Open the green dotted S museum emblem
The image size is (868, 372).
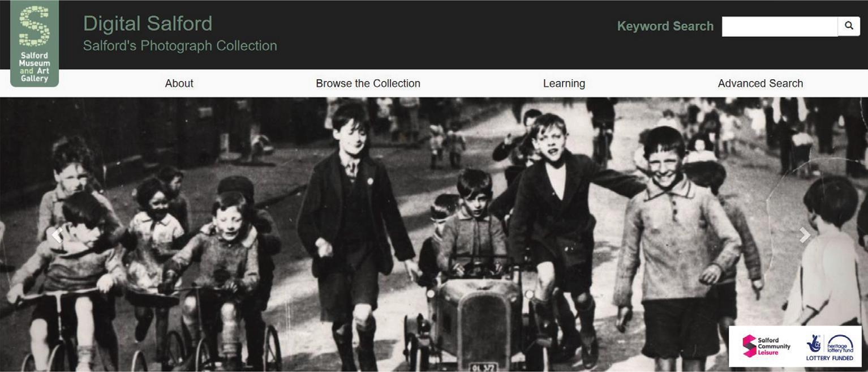[34, 26]
